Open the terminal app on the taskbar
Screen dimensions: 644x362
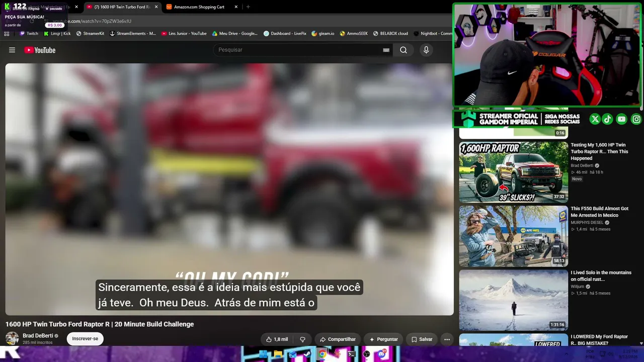pyautogui.click(x=352, y=354)
